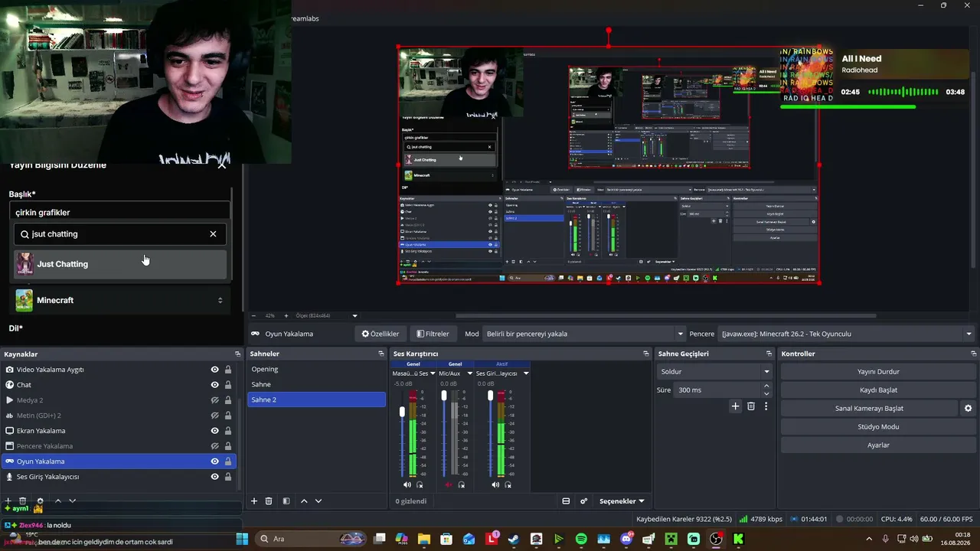Open the preview scale dropdown arrow
The height and width of the screenshot is (551, 980).
coord(354,315)
